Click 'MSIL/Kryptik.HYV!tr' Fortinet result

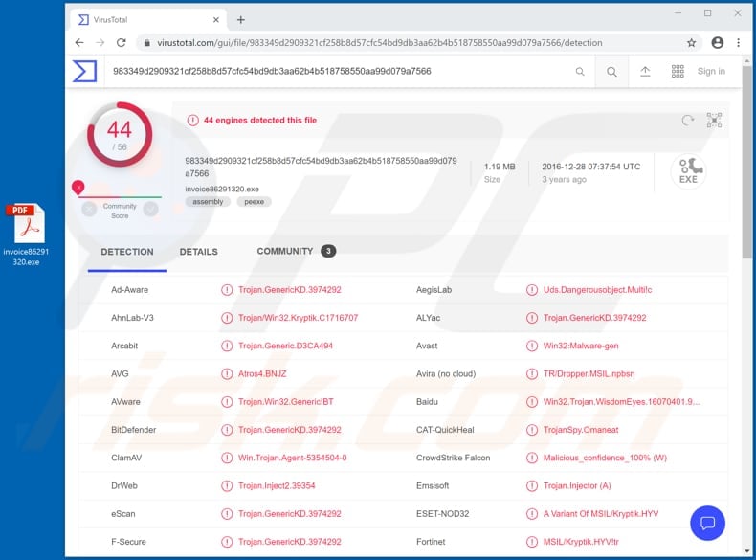tap(581, 542)
